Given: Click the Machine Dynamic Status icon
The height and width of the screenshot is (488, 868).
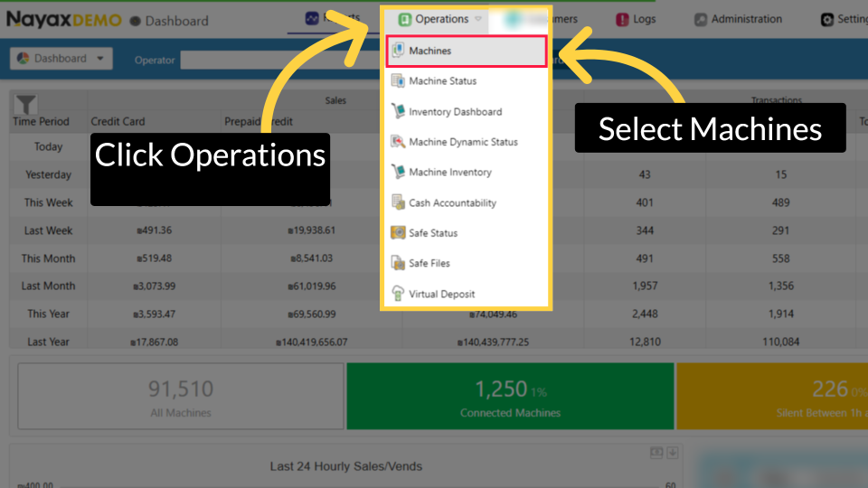Looking at the screenshot, I should click(x=398, y=142).
